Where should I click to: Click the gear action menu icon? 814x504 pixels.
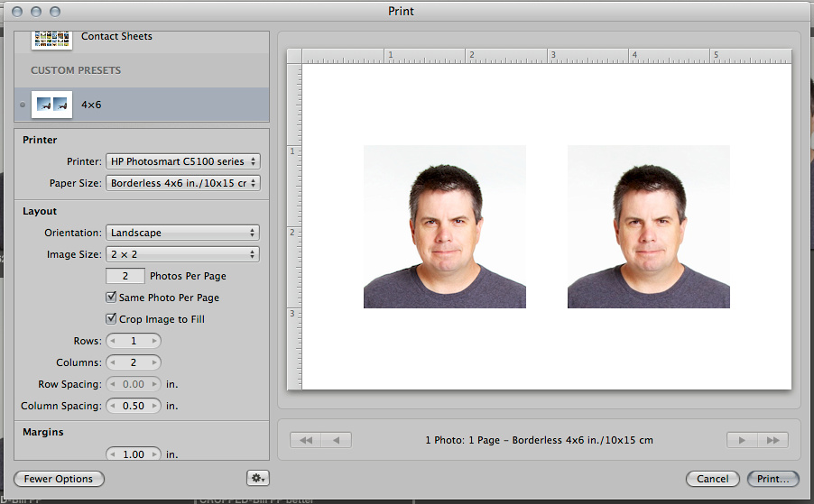257,479
